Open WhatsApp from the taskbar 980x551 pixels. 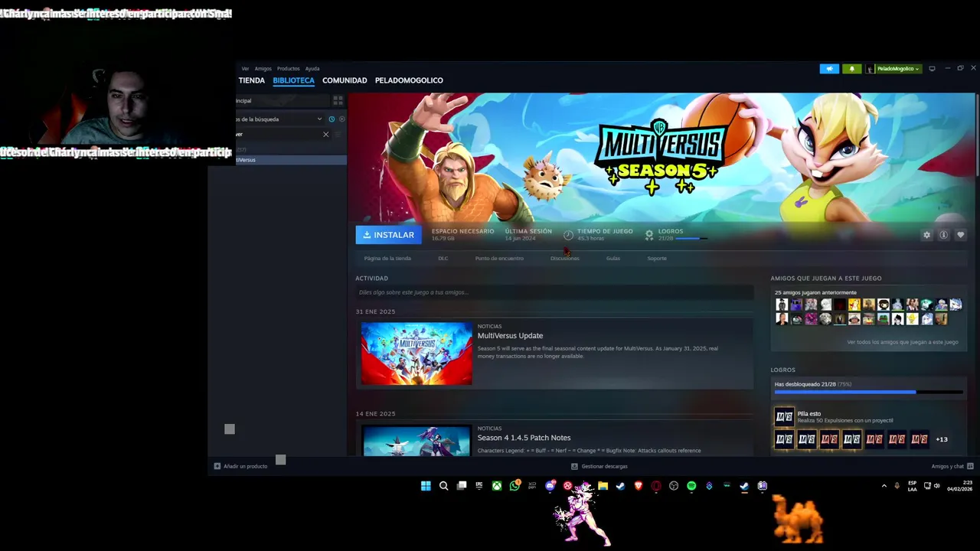tap(514, 486)
